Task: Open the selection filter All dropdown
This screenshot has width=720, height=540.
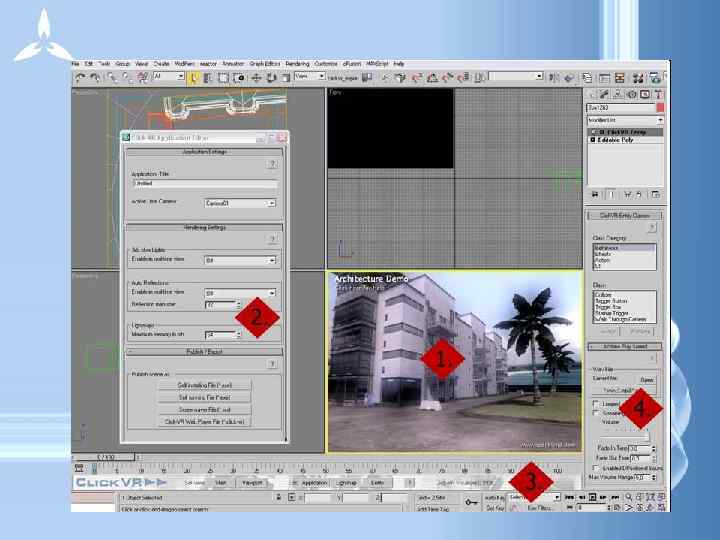Action: [169, 76]
